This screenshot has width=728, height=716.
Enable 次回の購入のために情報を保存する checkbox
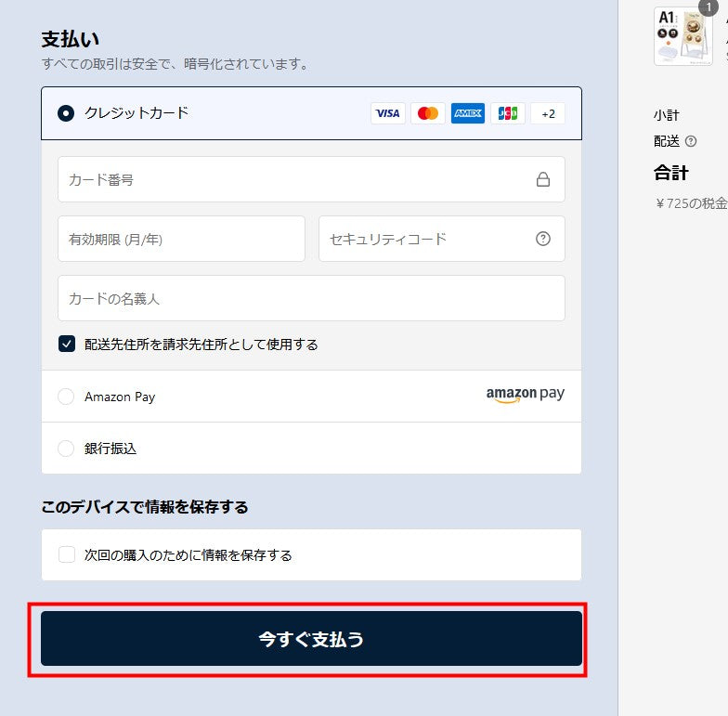point(67,555)
